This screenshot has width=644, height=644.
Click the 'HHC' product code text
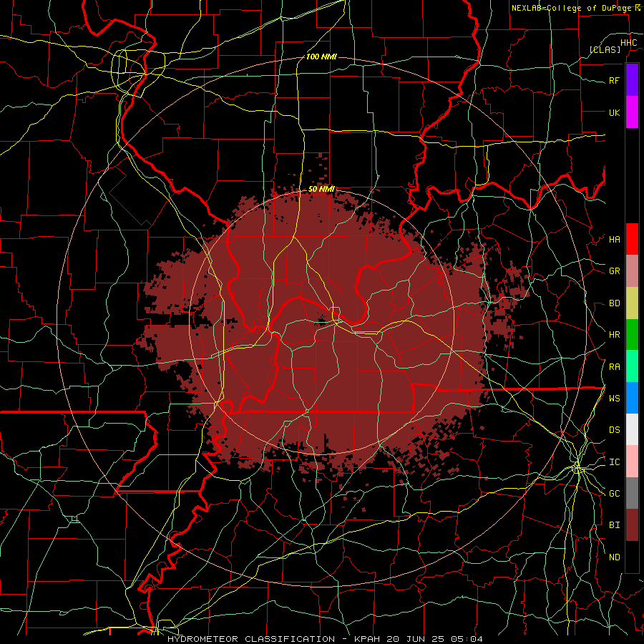(628, 43)
